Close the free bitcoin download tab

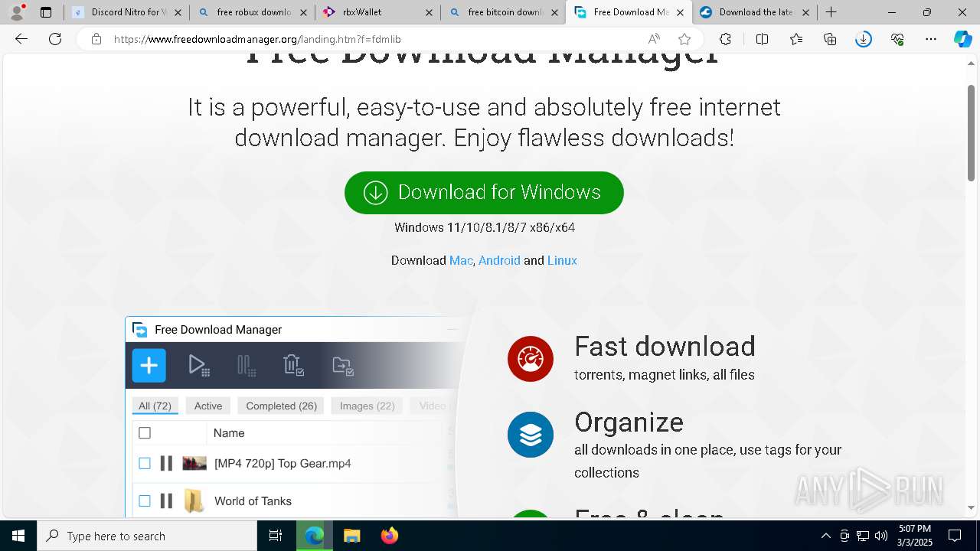pyautogui.click(x=554, y=12)
